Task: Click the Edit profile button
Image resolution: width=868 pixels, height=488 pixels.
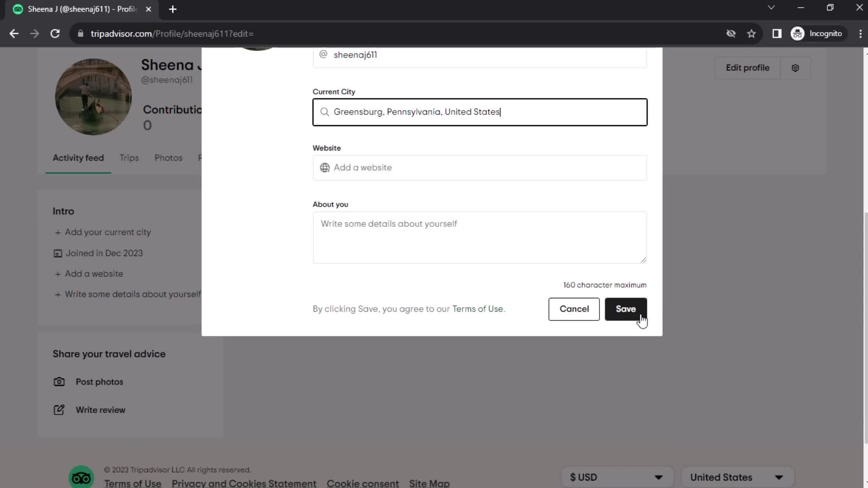Action: 748,67
